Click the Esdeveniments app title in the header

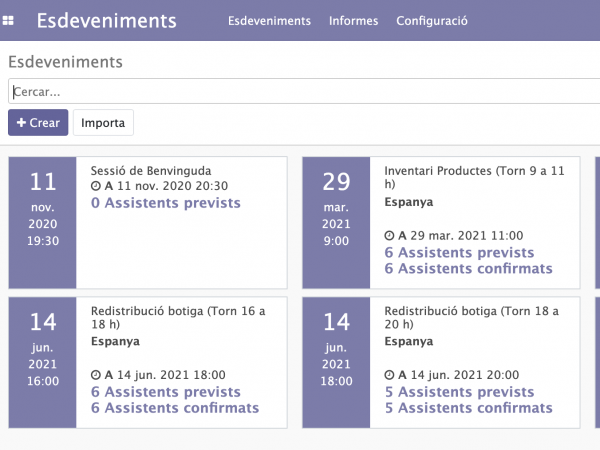point(106,21)
